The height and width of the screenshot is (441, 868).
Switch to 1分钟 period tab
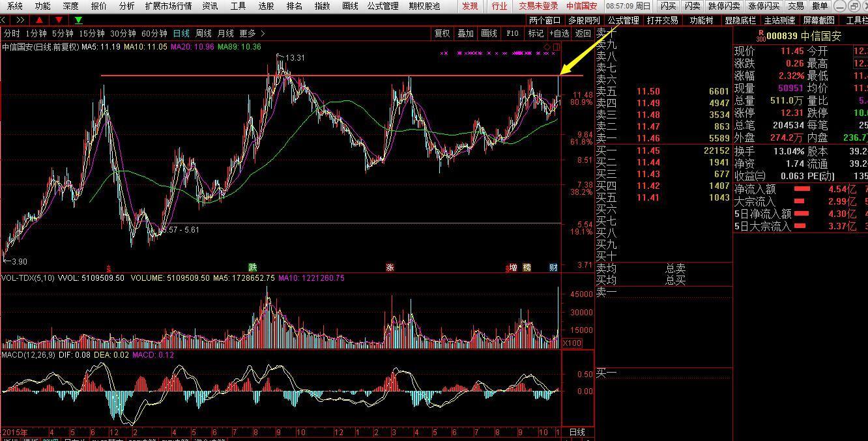[x=36, y=33]
